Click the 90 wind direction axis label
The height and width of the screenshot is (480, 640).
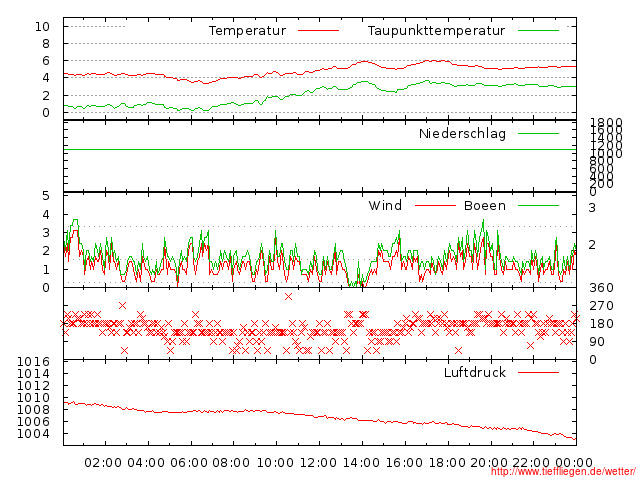597,342
